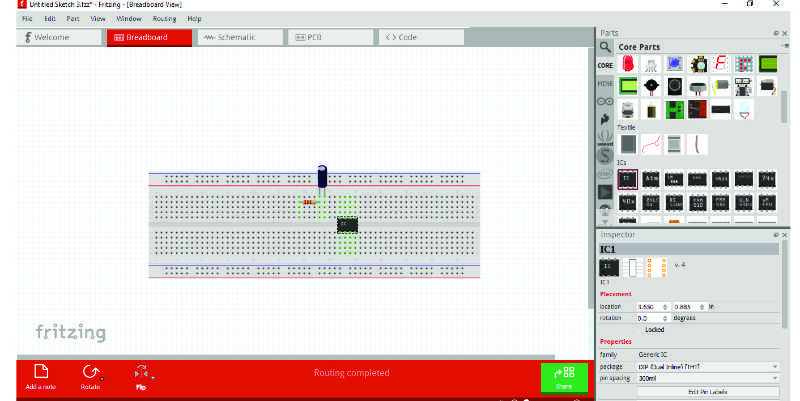Screen dimensions: 800x401
Task: Open the Flip button's dropdown arrow
Action: (153, 378)
